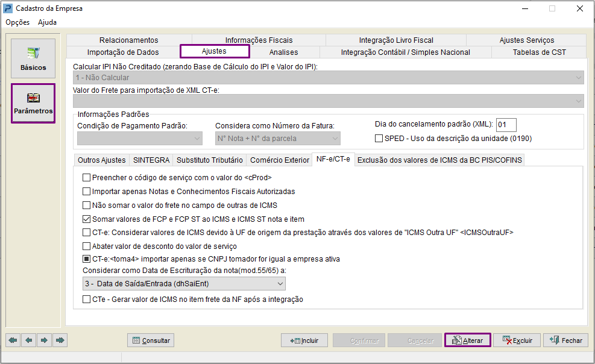595x364 pixels.
Task: Go to first record arrow
Action: (13, 340)
